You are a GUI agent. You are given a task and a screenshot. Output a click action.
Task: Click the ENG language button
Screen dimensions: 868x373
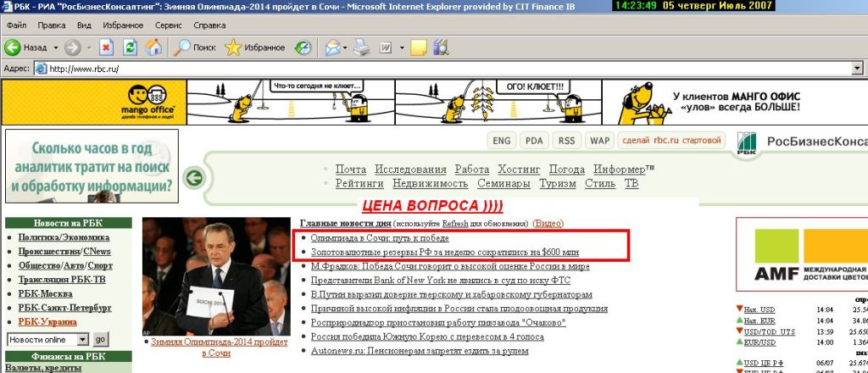coord(501,140)
